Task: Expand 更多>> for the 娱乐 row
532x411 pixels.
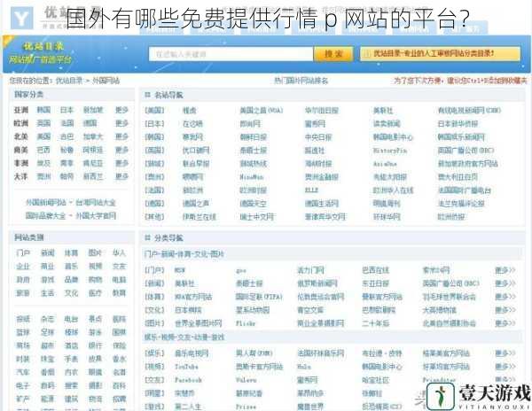Action: coord(505,353)
